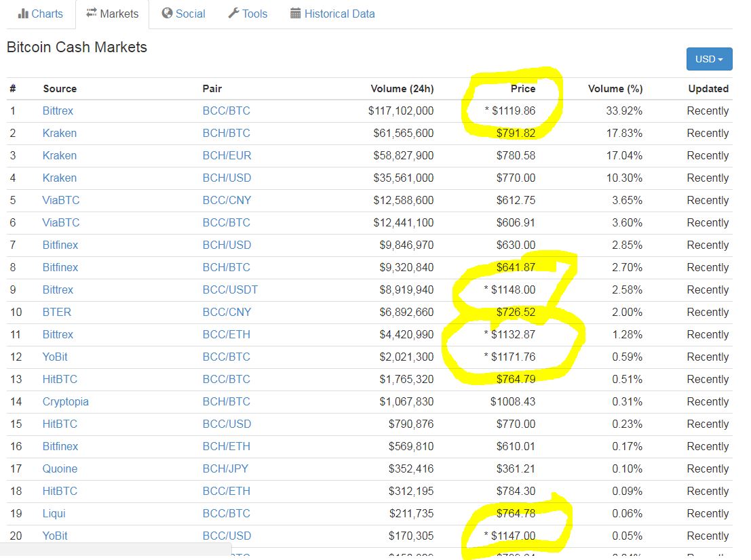Open the BTER exchange link
The height and width of the screenshot is (560, 751).
pyautogui.click(x=56, y=312)
